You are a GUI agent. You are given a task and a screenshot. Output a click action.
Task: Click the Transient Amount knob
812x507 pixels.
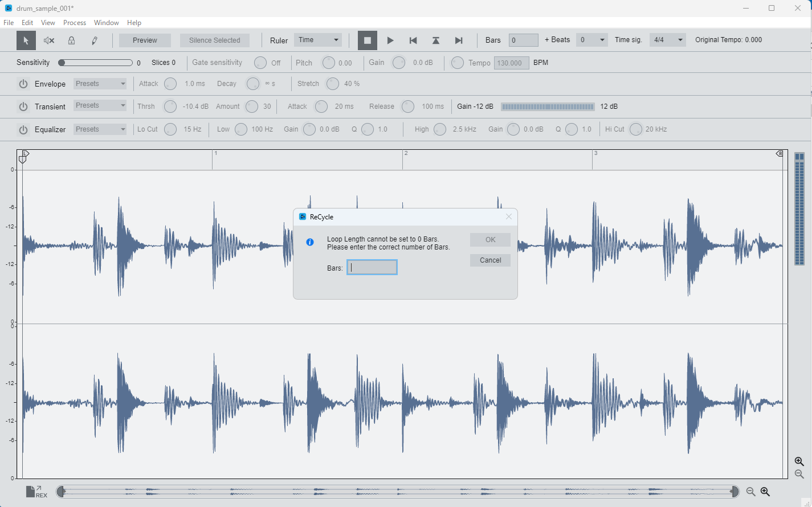tap(251, 107)
